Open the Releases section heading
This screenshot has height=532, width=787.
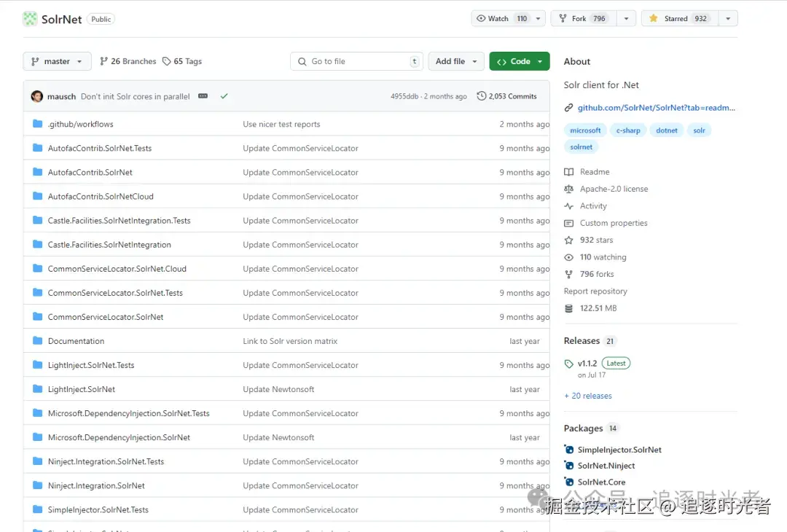[x=582, y=341]
